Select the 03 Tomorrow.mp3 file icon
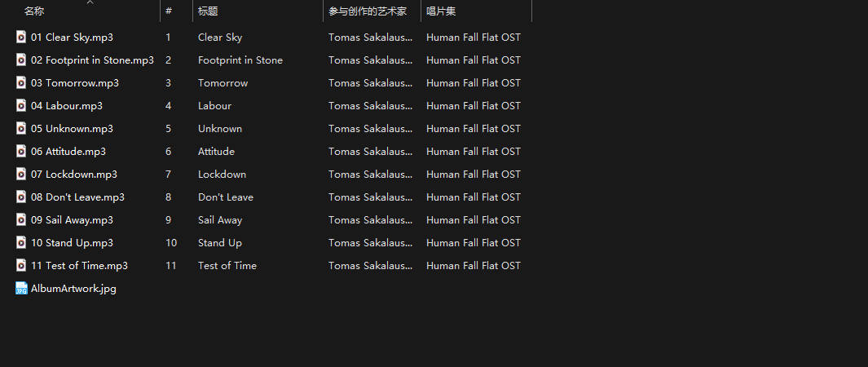Viewport: 868px width, 367px height. [22, 82]
